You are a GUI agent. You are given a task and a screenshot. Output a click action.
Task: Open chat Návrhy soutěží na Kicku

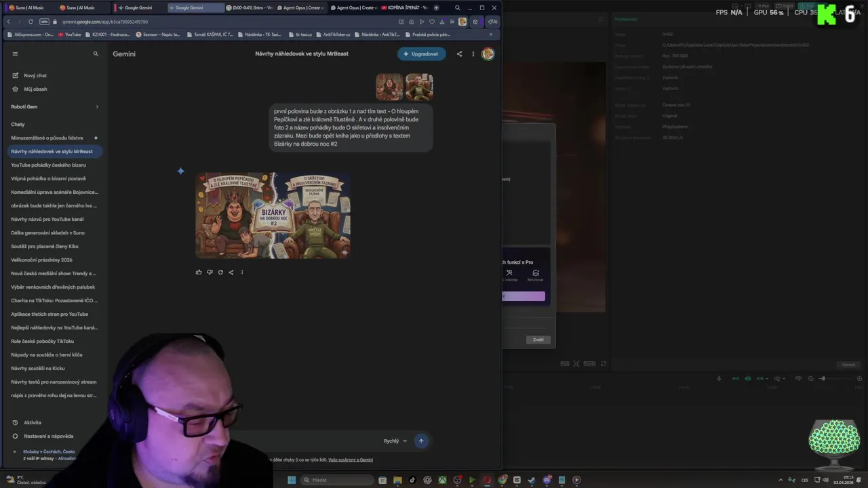point(38,368)
